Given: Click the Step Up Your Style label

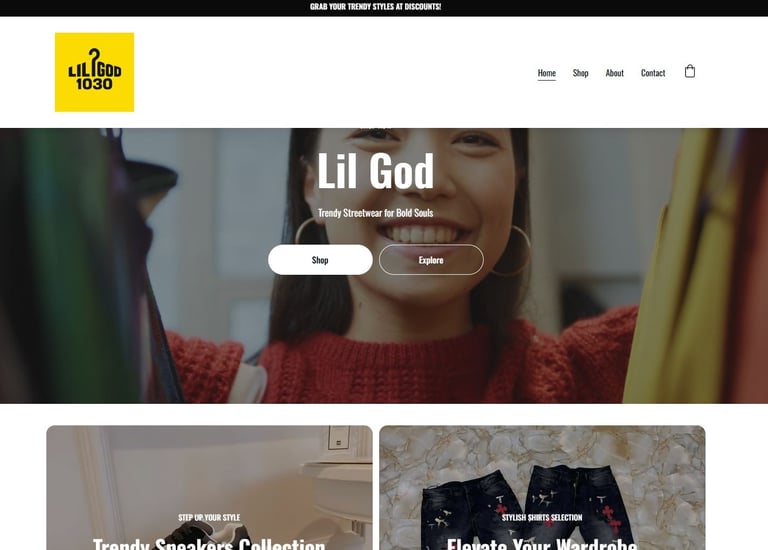Looking at the screenshot, I should point(209,517).
